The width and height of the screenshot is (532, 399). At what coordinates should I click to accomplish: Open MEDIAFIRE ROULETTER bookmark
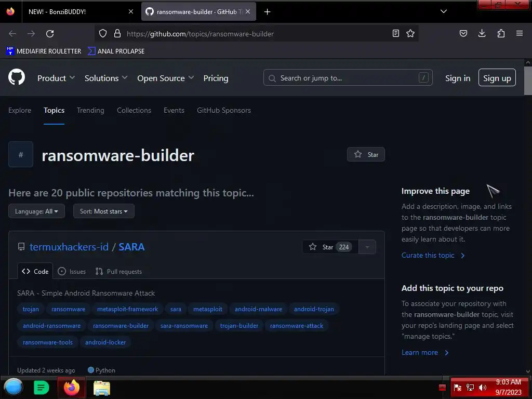44,51
